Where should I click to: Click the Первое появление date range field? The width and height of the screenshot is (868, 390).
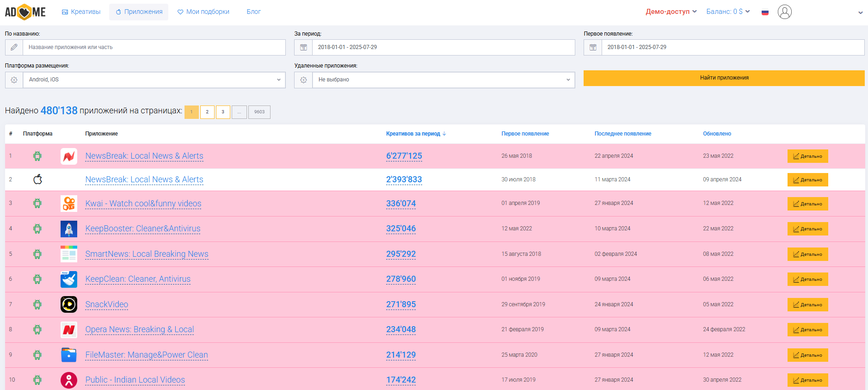(x=733, y=47)
